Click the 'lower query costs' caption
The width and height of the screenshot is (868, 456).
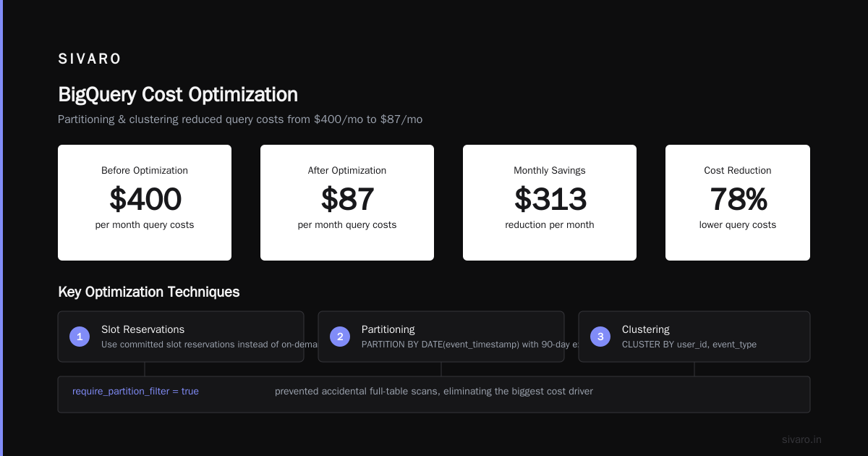click(738, 225)
